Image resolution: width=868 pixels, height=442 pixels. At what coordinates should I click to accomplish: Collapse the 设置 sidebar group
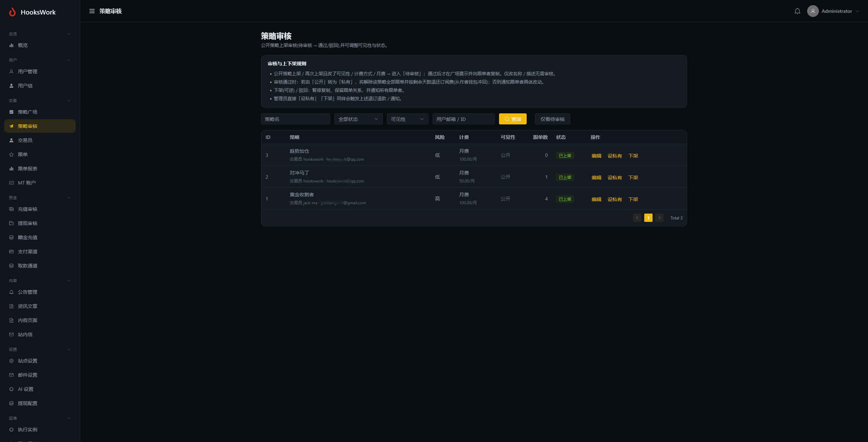[69, 349]
